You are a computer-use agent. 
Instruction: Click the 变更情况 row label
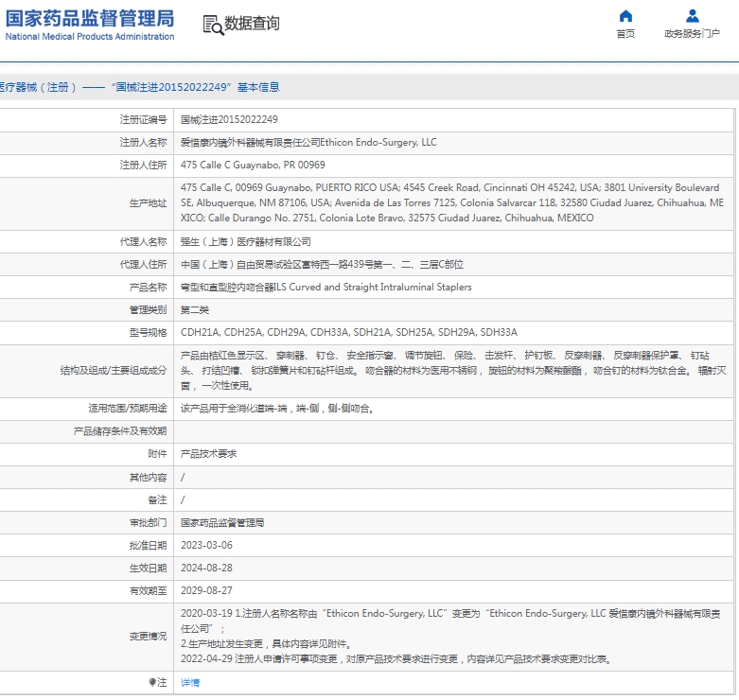coord(148,636)
